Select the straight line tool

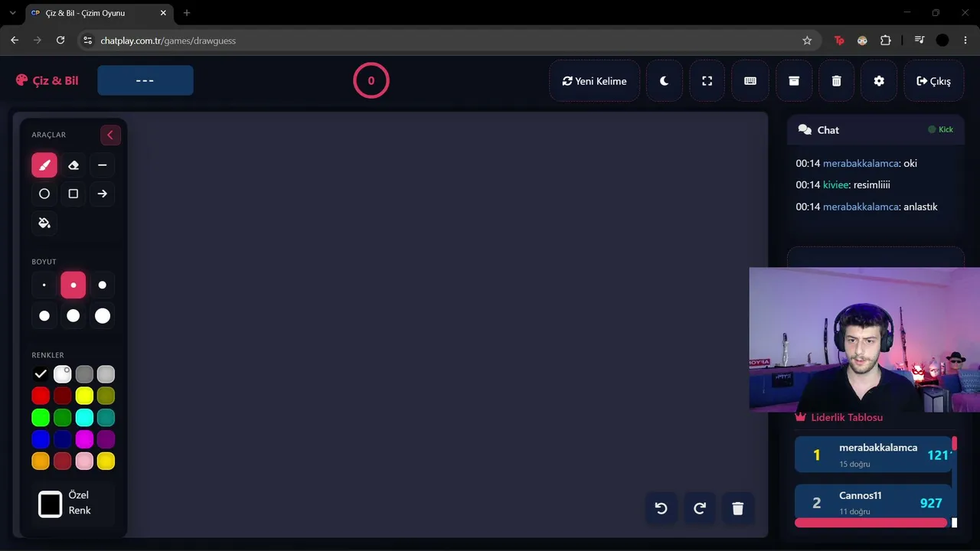[103, 165]
